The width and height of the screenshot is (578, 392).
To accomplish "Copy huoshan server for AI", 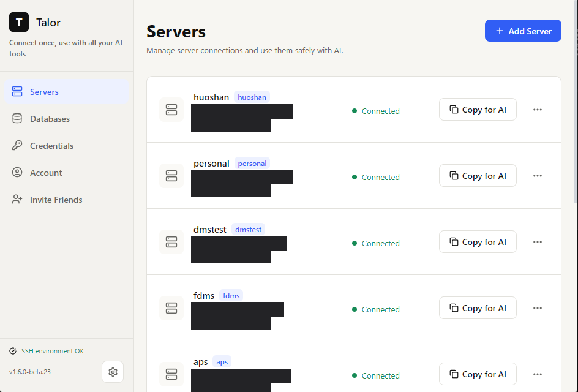I will click(x=478, y=110).
